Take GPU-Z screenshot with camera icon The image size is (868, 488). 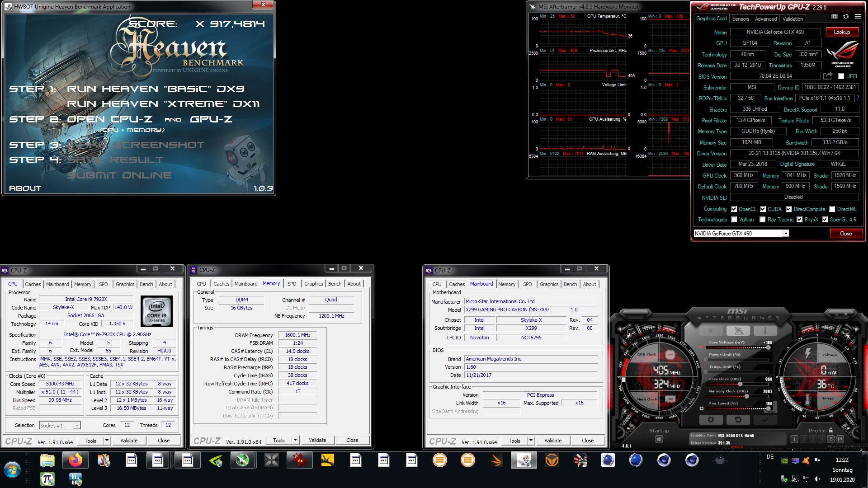(834, 17)
